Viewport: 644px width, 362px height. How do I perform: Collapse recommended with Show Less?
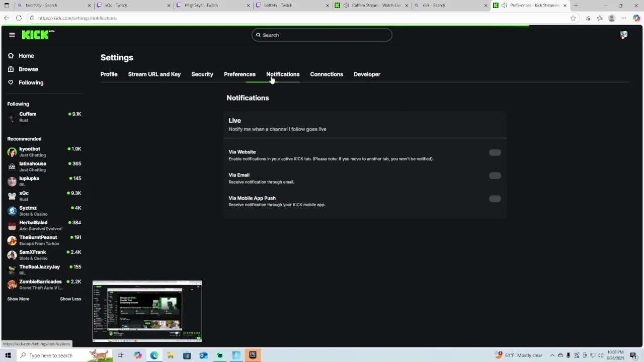[70, 299]
